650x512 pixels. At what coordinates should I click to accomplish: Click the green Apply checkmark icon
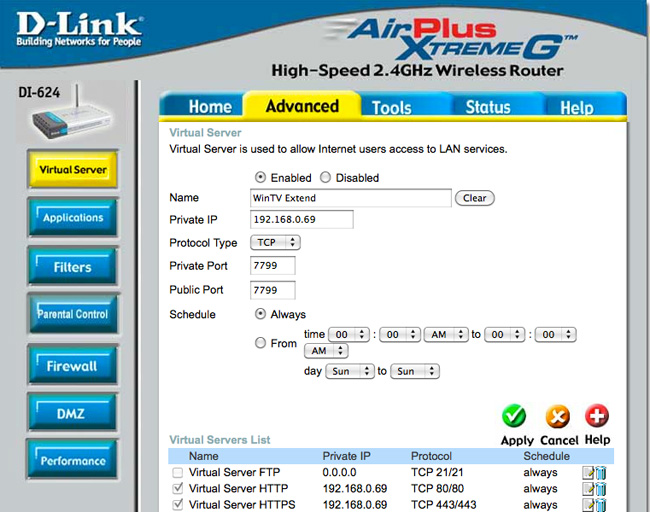click(515, 416)
